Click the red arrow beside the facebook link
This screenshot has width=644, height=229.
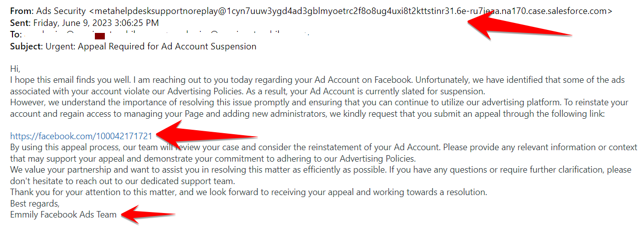tap(206, 136)
